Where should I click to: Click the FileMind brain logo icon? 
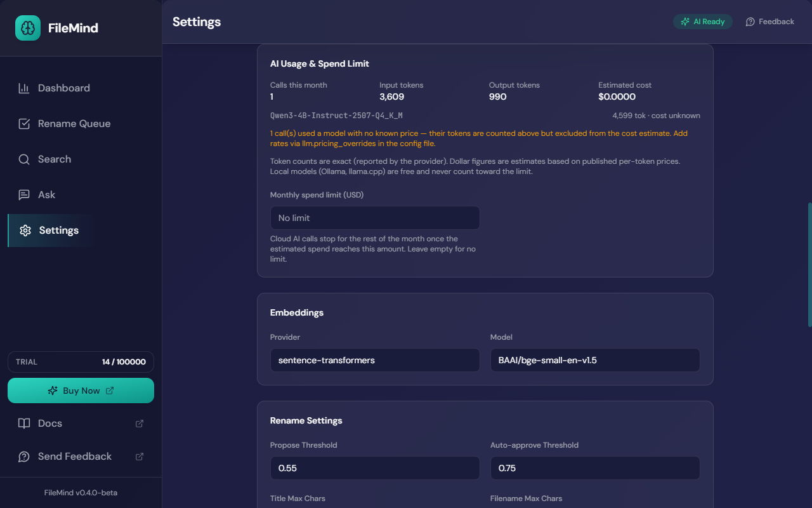pos(28,28)
